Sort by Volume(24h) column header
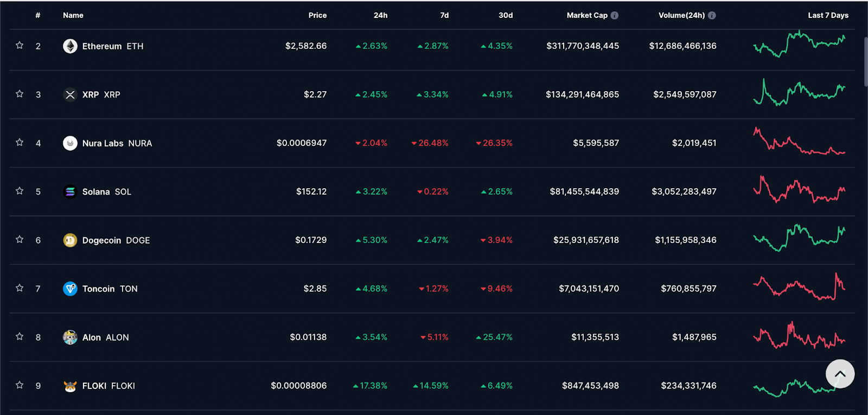868x415 pixels. click(x=681, y=15)
